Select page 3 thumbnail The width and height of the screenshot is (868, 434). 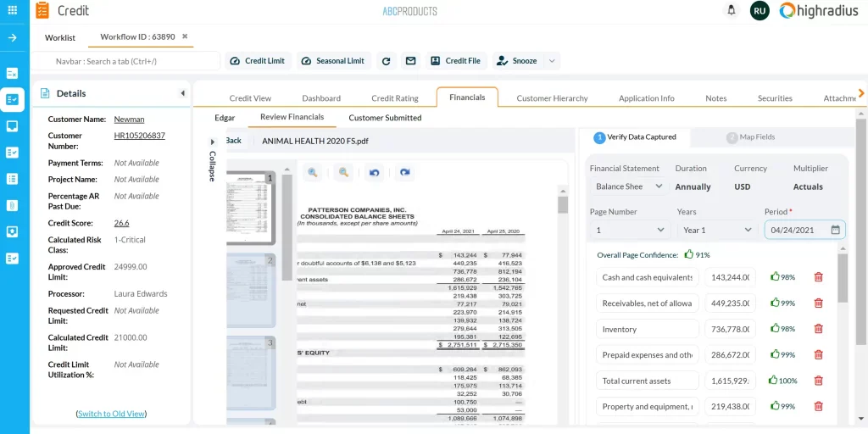(x=251, y=373)
